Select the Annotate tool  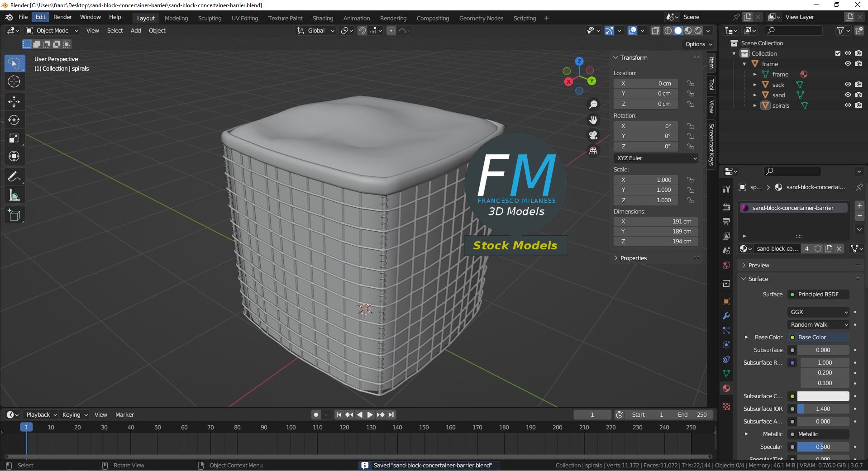point(14,176)
